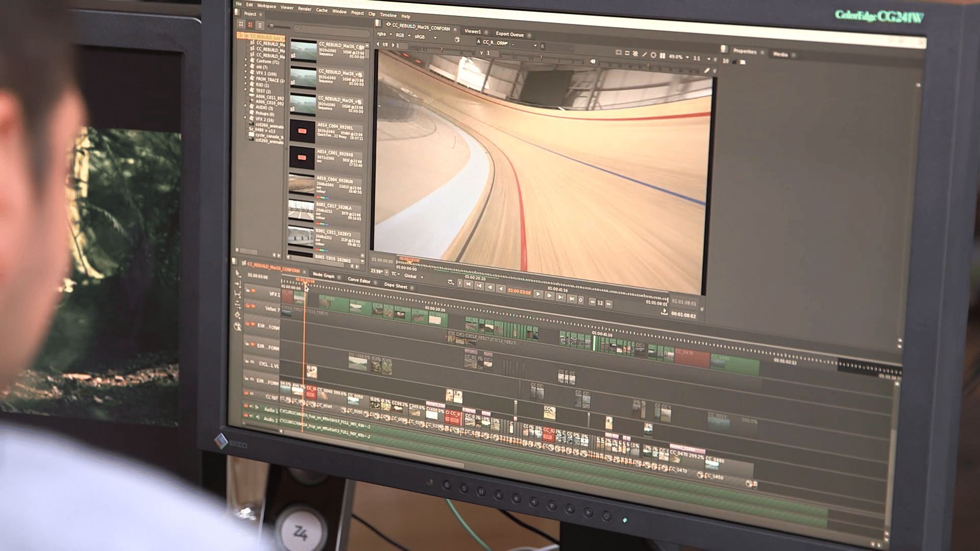
Task: Select the A014_C004_0929EL clip thumbnail
Action: tap(302, 131)
